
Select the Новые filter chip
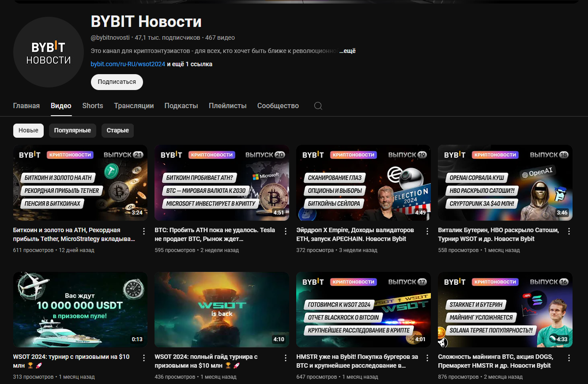28,131
